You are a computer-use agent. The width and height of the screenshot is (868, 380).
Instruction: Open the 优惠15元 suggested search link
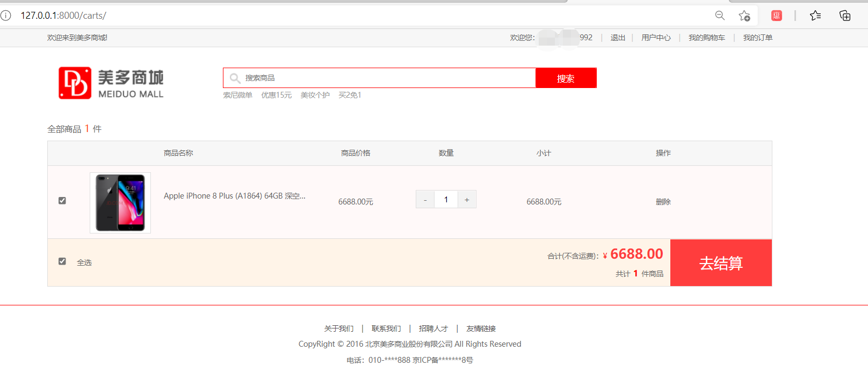[276, 95]
